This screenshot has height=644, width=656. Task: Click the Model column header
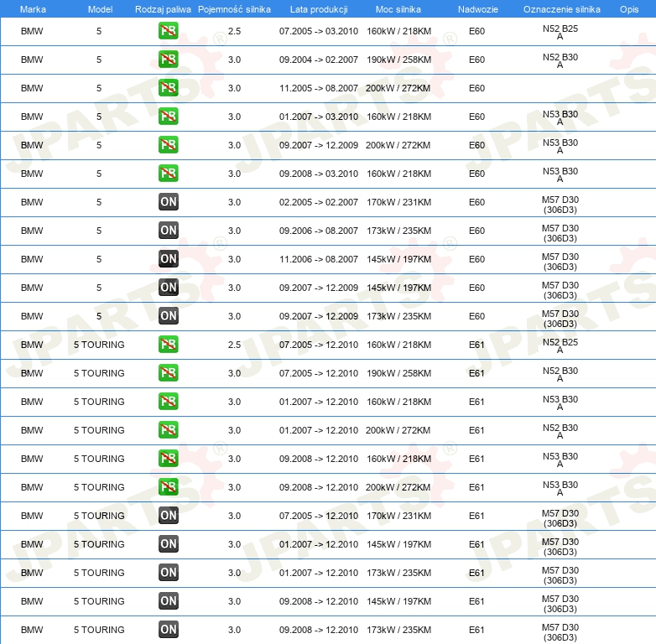click(100, 9)
